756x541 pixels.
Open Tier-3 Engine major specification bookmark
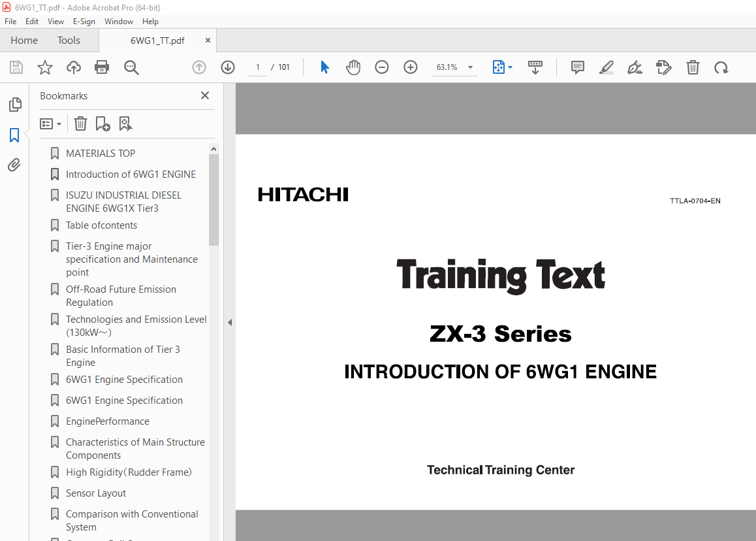tap(132, 259)
